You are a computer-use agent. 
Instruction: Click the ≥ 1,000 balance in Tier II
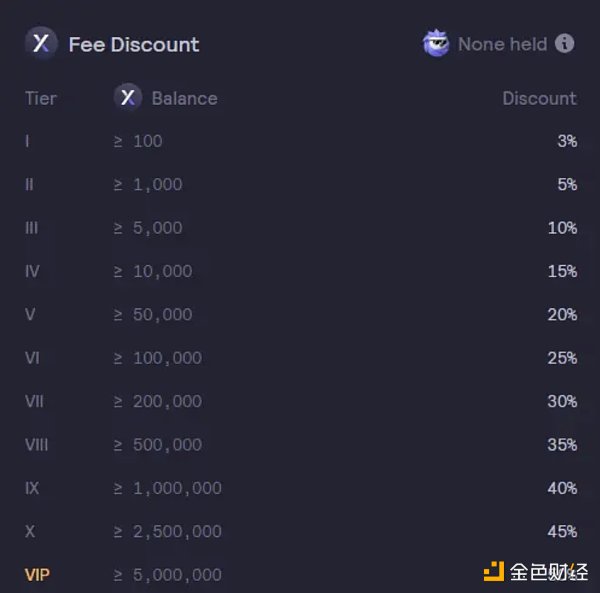[148, 185]
